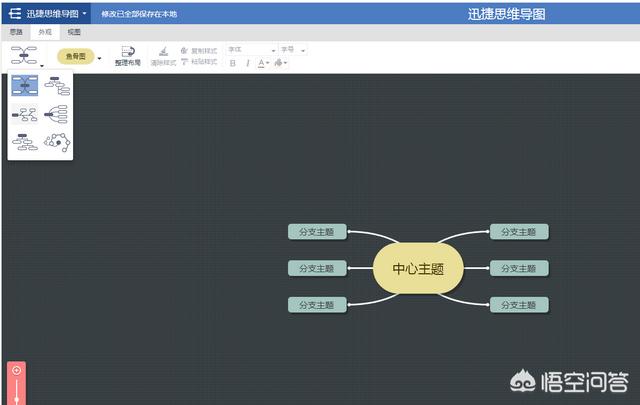This screenshot has height=405, width=640.
Task: Click the 迅捷思维导图 logo icon
Action: pos(15,13)
